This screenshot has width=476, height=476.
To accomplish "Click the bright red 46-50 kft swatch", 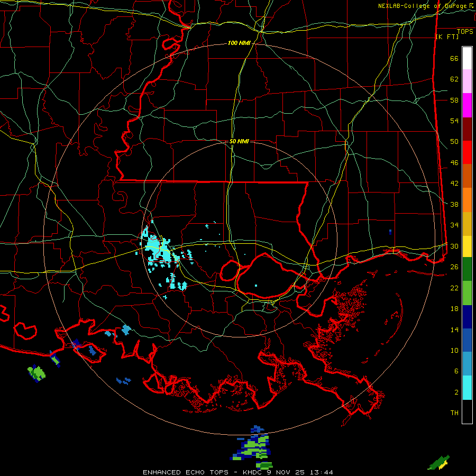I will tap(467, 152).
